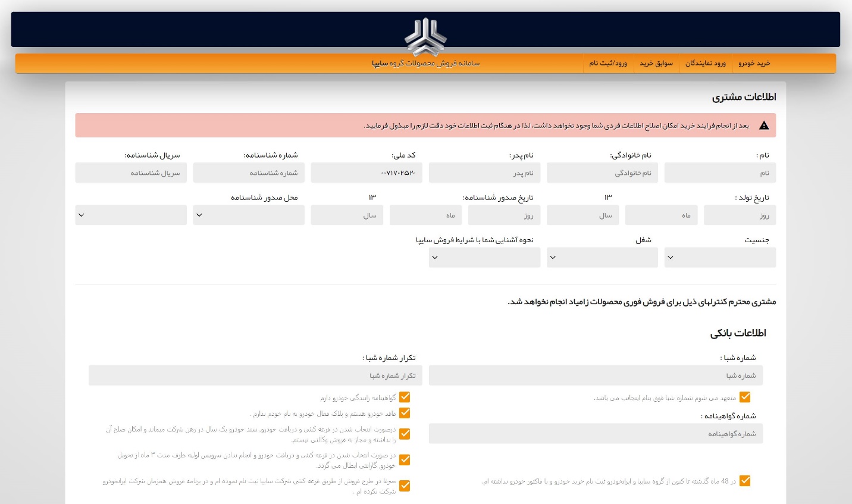Click the birth date ماه (month) field
This screenshot has width=852, height=504.
tap(661, 215)
